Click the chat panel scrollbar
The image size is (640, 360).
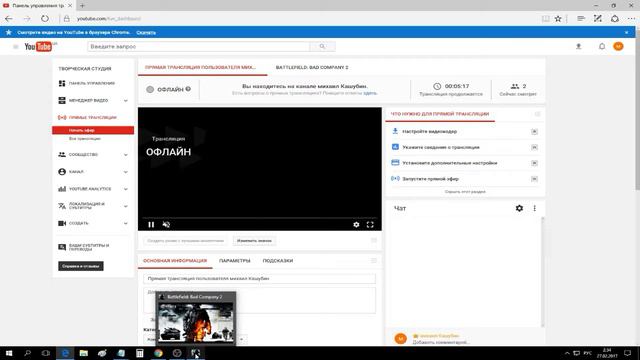(542, 271)
